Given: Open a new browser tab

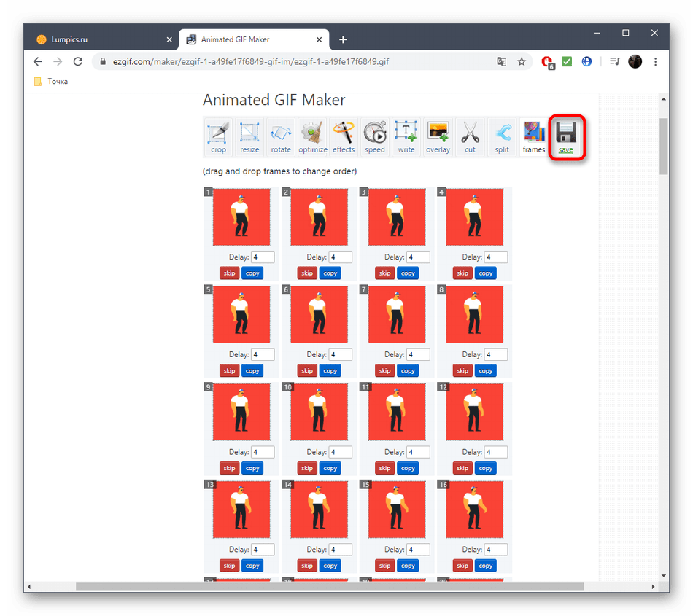Looking at the screenshot, I should click(x=343, y=40).
